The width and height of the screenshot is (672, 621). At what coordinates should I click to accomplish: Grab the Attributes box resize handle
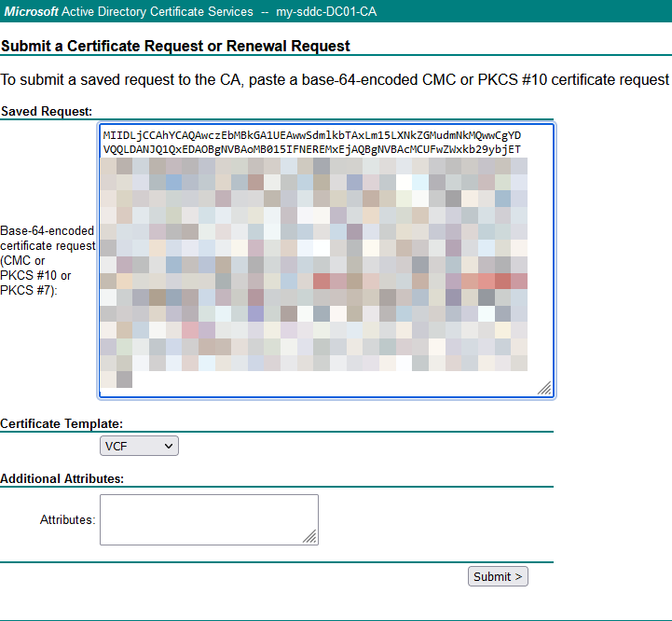coord(309,536)
